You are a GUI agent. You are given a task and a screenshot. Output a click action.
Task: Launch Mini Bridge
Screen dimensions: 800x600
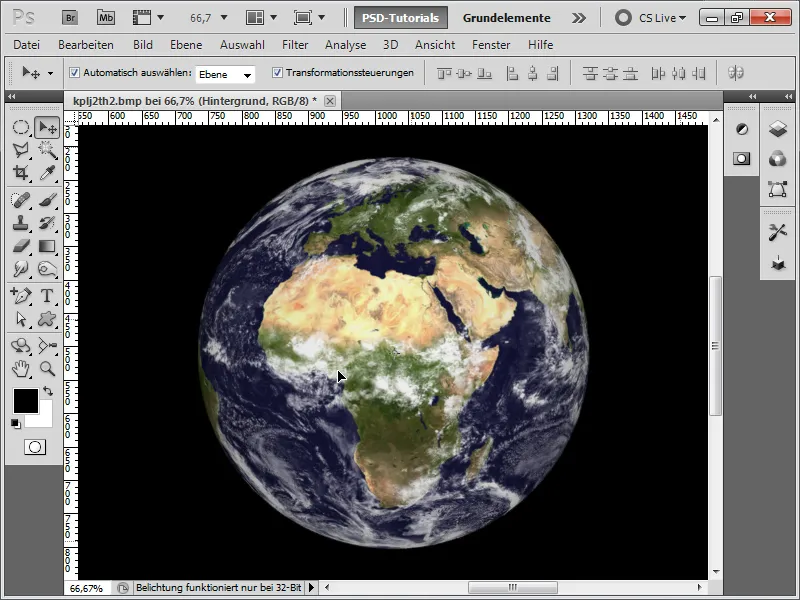tap(106, 18)
